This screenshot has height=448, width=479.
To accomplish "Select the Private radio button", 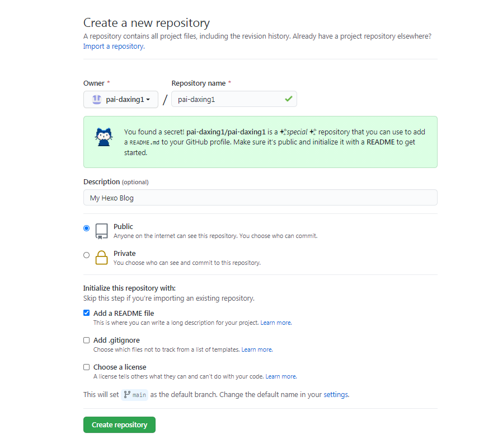I will (x=86, y=255).
